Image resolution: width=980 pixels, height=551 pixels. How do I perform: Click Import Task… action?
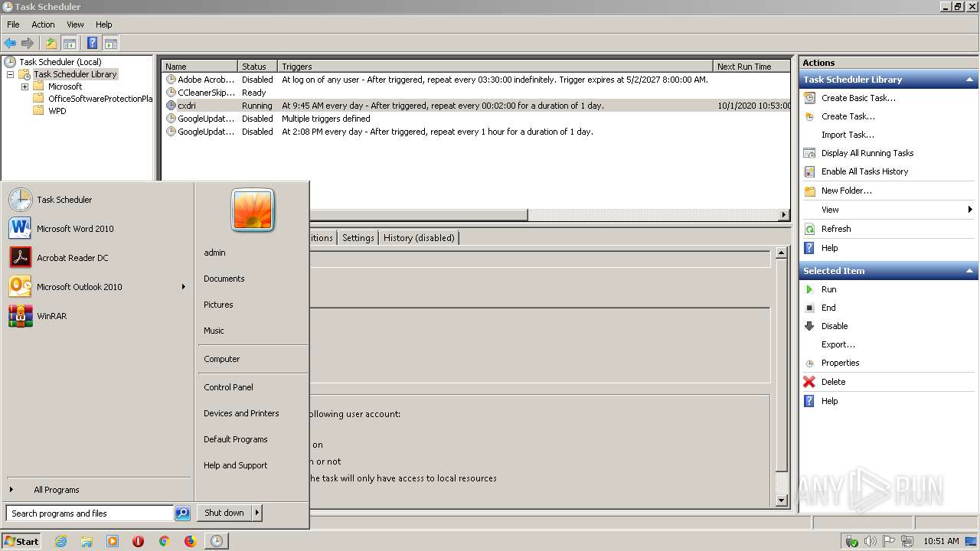pos(848,135)
